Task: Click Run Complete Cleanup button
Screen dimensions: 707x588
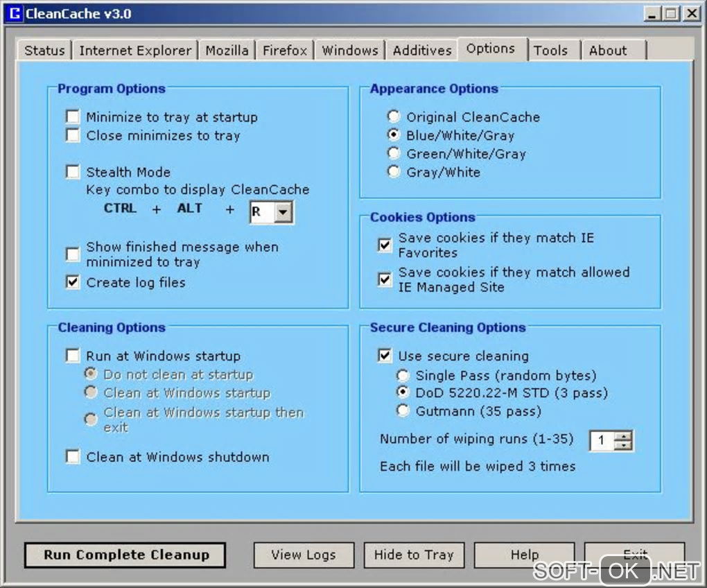Action: (x=125, y=555)
